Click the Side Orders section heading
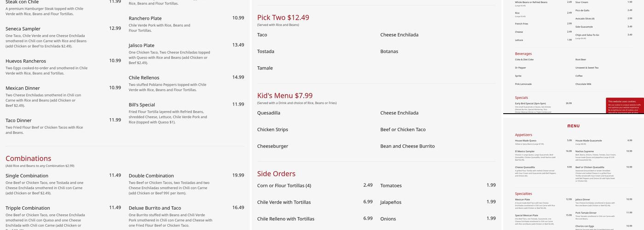This screenshot has height=230, width=644. point(276,174)
